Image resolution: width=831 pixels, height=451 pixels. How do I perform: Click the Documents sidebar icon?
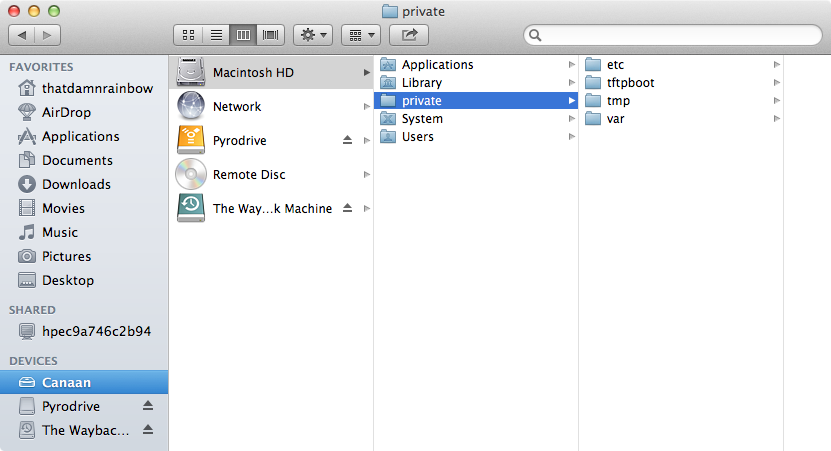tap(26, 160)
